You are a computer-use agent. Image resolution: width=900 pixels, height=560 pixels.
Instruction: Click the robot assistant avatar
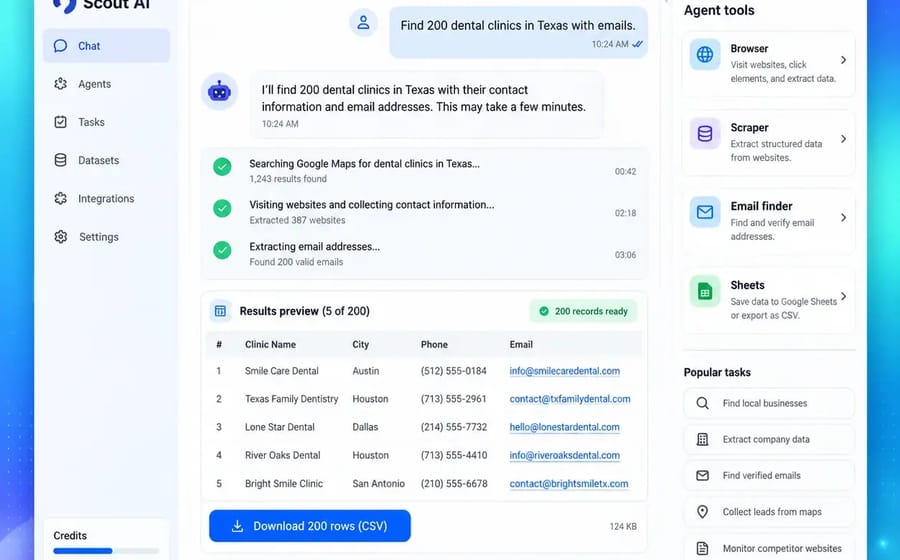(219, 91)
